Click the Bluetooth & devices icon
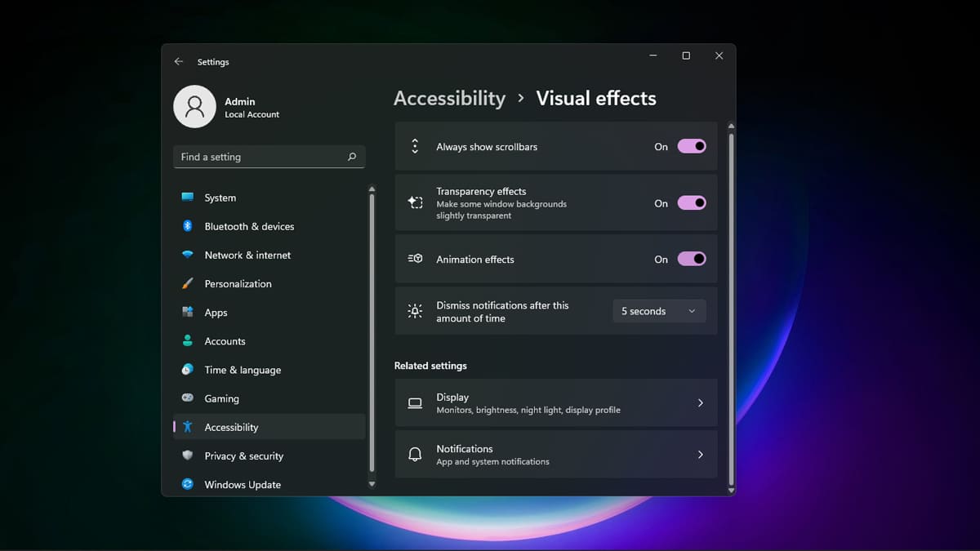The height and width of the screenshot is (551, 980). [186, 226]
